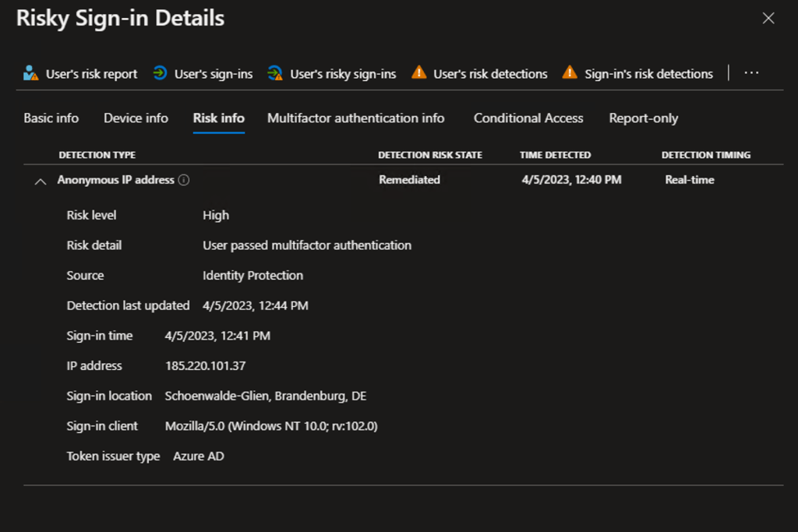The image size is (798, 532).
Task: Click the Detection Type column header
Action: pyautogui.click(x=97, y=155)
